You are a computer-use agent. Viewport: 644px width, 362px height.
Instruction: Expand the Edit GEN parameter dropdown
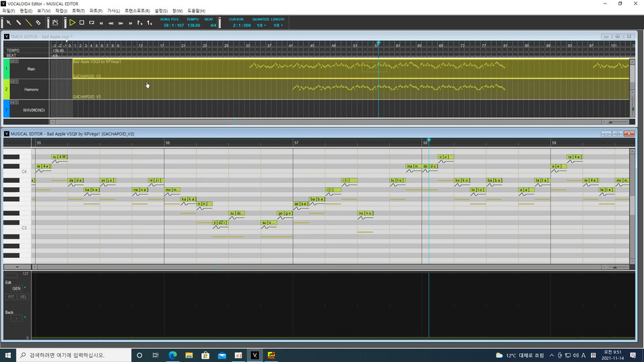point(25,288)
